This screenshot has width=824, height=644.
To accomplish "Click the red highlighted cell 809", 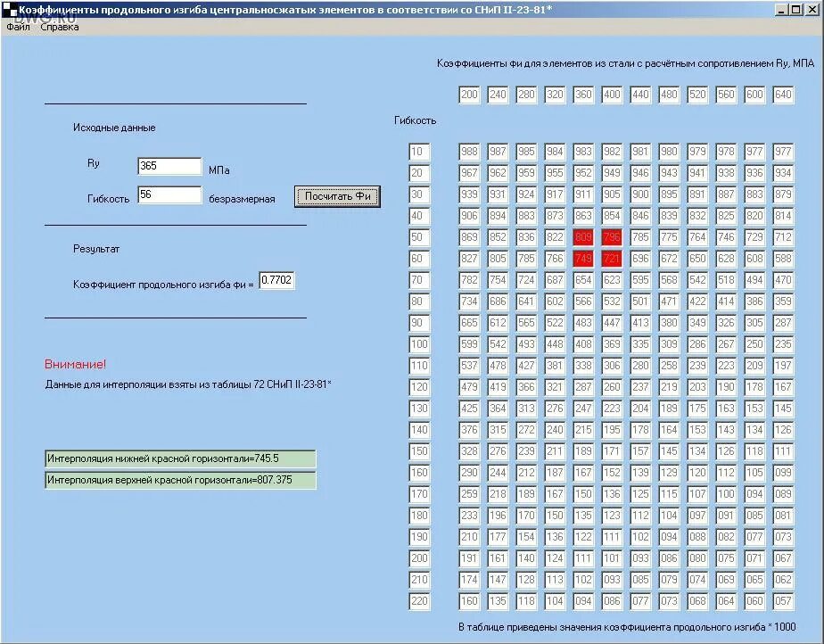I will click(583, 237).
